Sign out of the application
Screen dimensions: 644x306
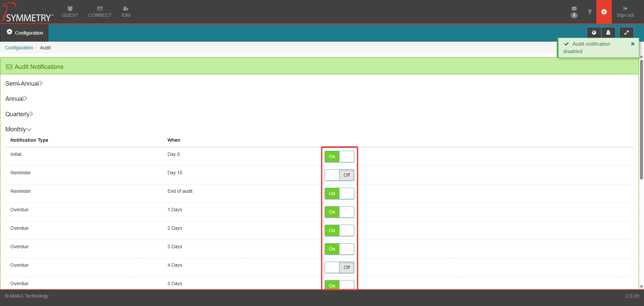pyautogui.click(x=625, y=12)
